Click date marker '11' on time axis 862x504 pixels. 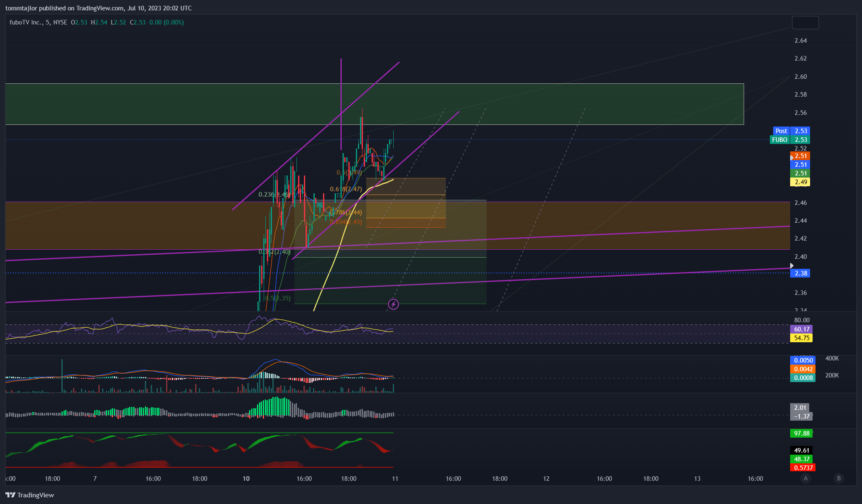click(395, 479)
